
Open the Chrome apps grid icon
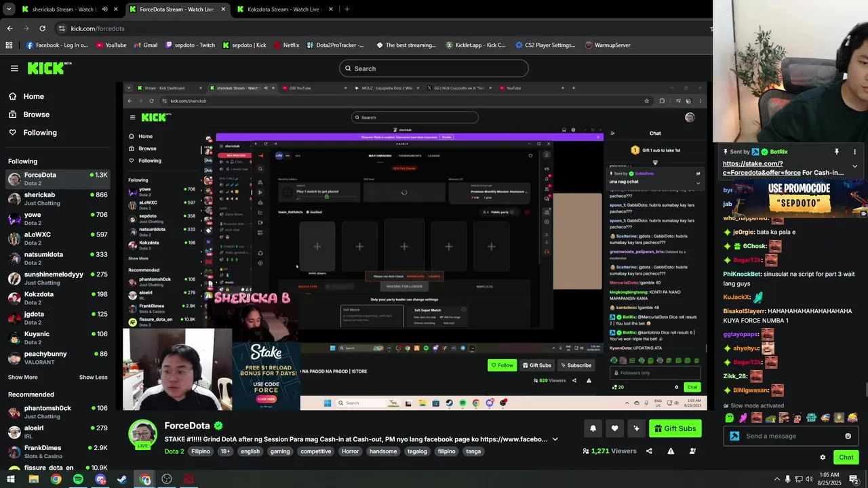9,45
